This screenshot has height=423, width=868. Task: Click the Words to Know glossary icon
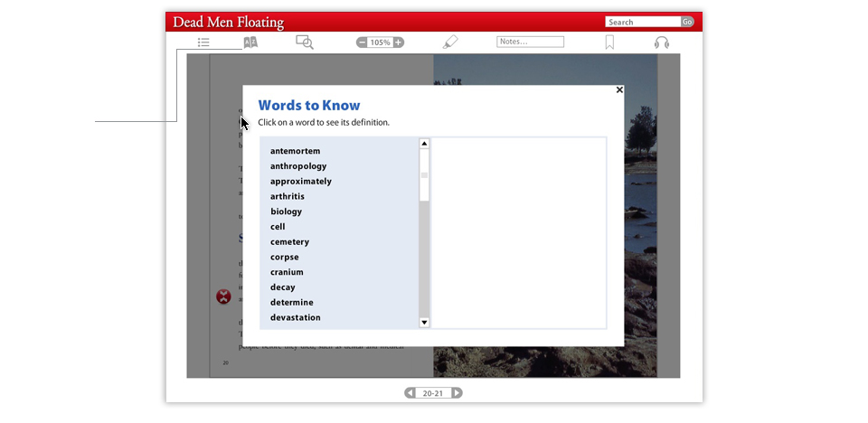pyautogui.click(x=250, y=42)
